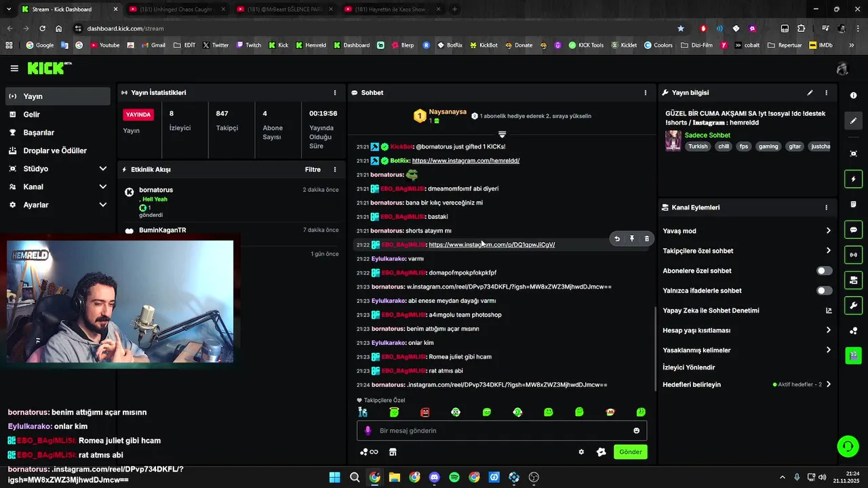This screenshot has width=868, height=488.
Task: Open Yayın bilgisi three-dot options
Action: [826, 93]
